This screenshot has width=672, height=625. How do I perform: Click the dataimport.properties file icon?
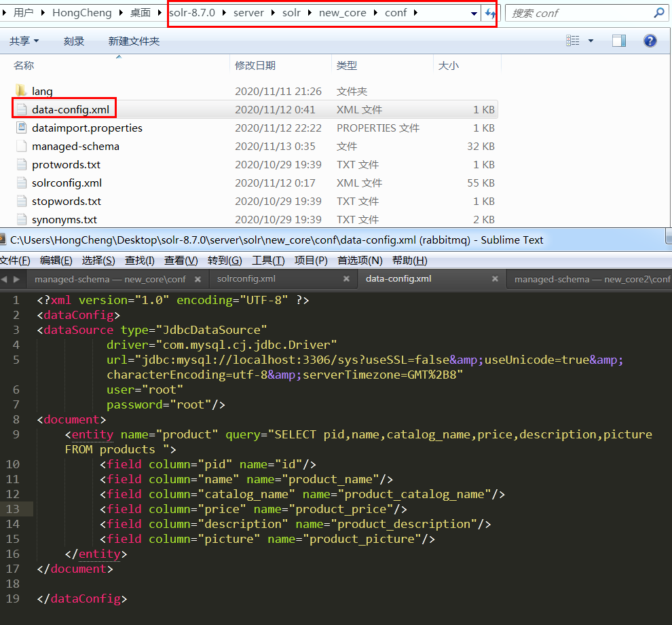[22, 128]
